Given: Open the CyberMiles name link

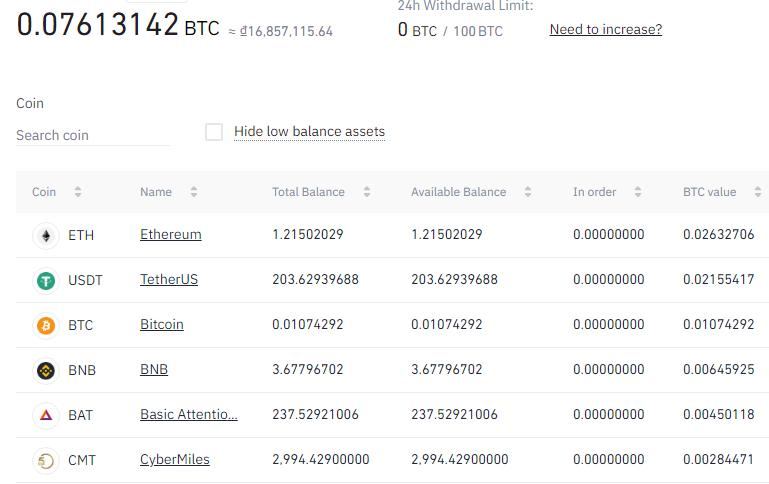Looking at the screenshot, I should click(x=175, y=459).
